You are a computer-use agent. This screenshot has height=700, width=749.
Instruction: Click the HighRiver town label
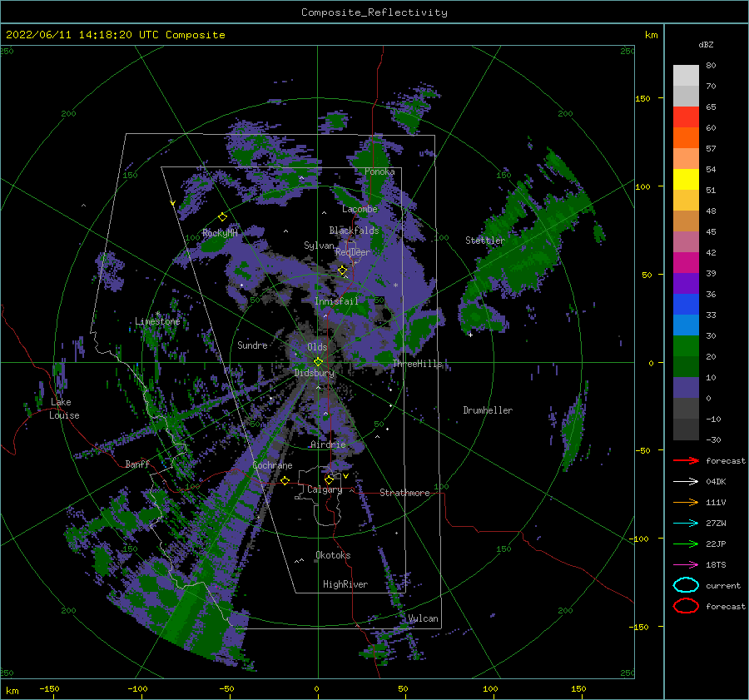tap(345, 584)
